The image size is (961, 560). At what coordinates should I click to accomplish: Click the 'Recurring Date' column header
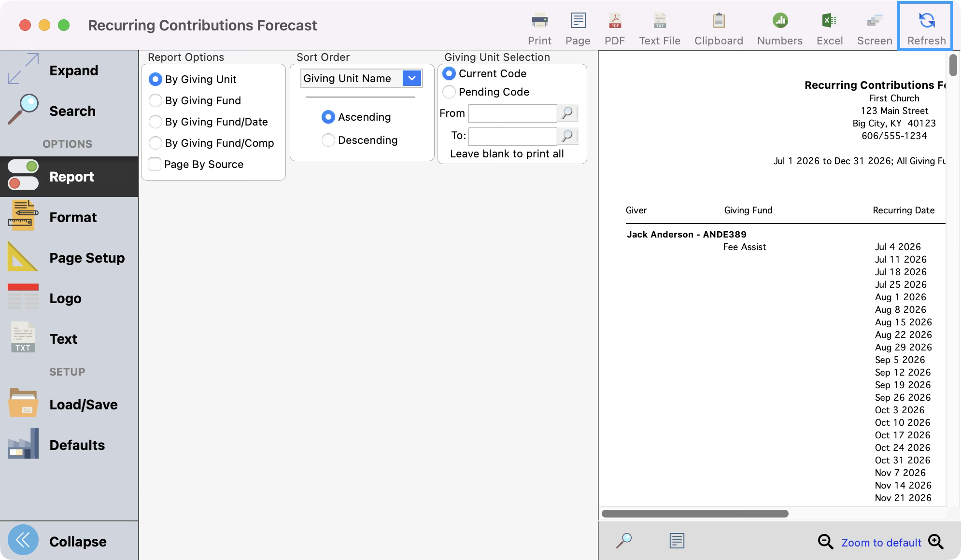pos(904,210)
